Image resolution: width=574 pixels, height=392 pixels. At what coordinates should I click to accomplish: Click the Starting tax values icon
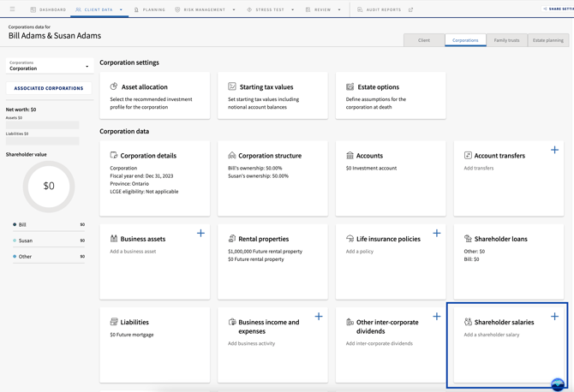click(x=232, y=86)
